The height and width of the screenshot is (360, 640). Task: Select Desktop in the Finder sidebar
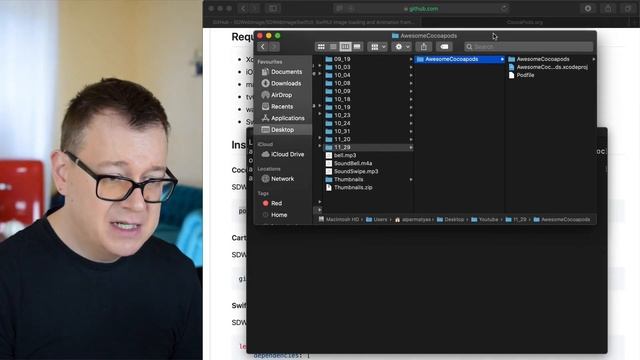(282, 130)
